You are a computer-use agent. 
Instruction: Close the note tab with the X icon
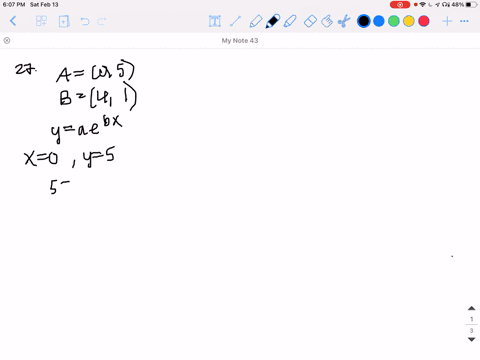point(7,41)
